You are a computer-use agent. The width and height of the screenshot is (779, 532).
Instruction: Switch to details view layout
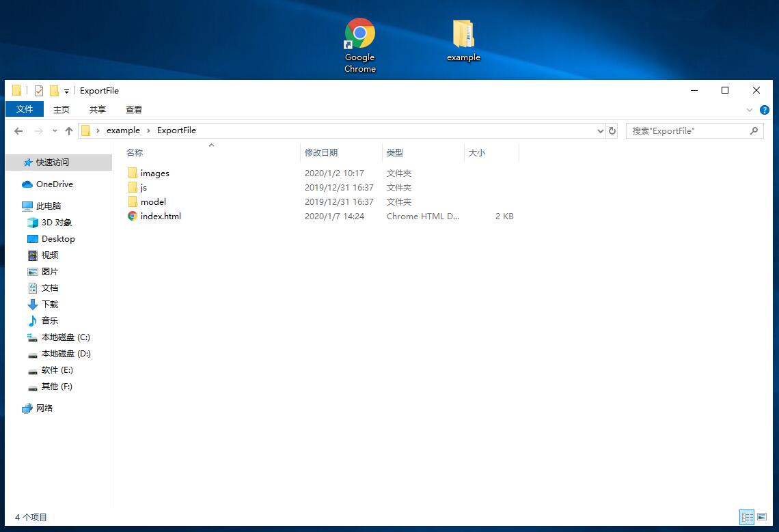tap(747, 517)
